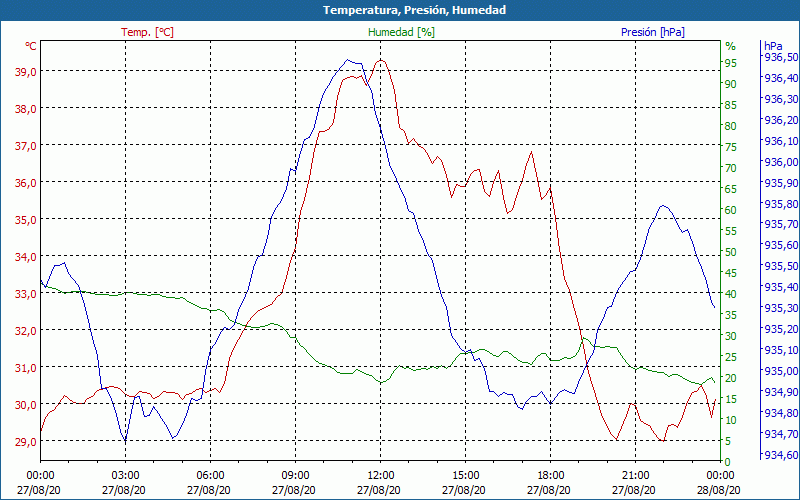This screenshot has height=500, width=800.
Task: Click the 935,90 pressure axis tick
Action: click(x=781, y=182)
